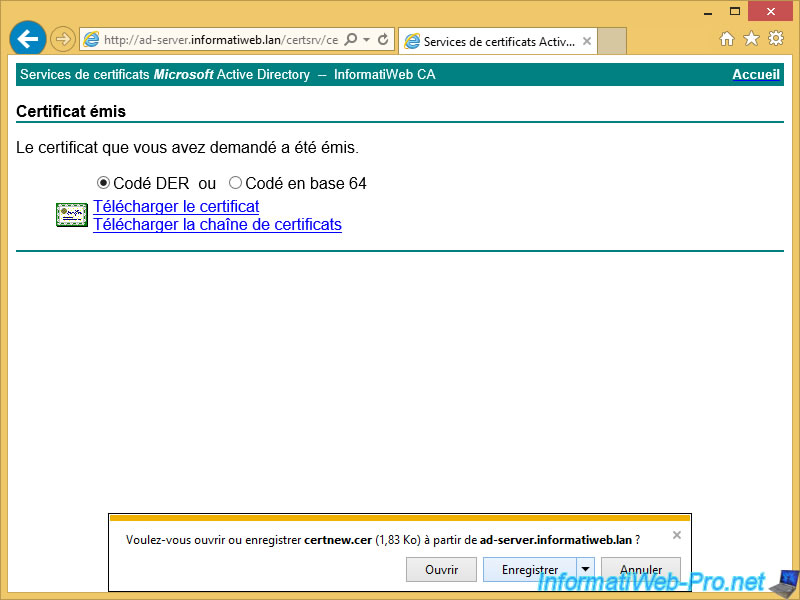
Task: Maximize the browser window
Action: 735,11
